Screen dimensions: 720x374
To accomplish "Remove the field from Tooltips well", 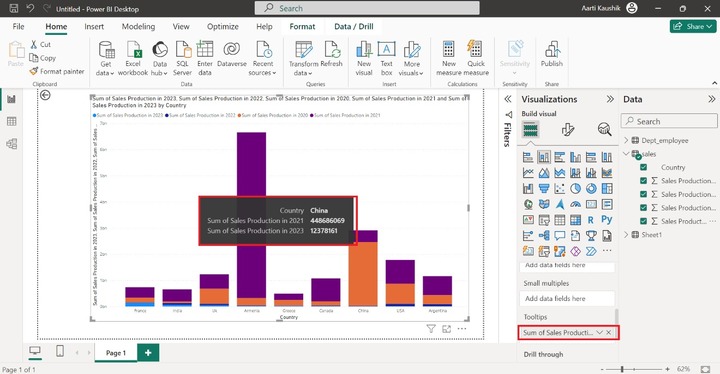I will pos(609,332).
